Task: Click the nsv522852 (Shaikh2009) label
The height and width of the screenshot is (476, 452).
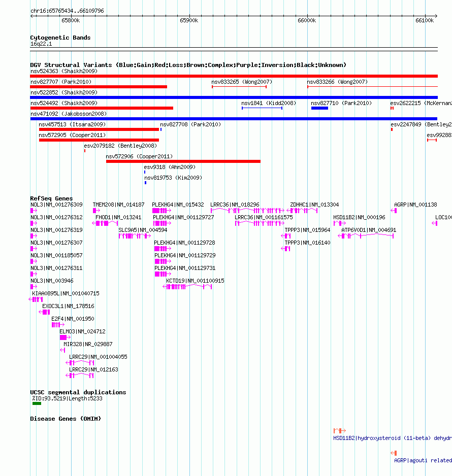Action: 64,92
